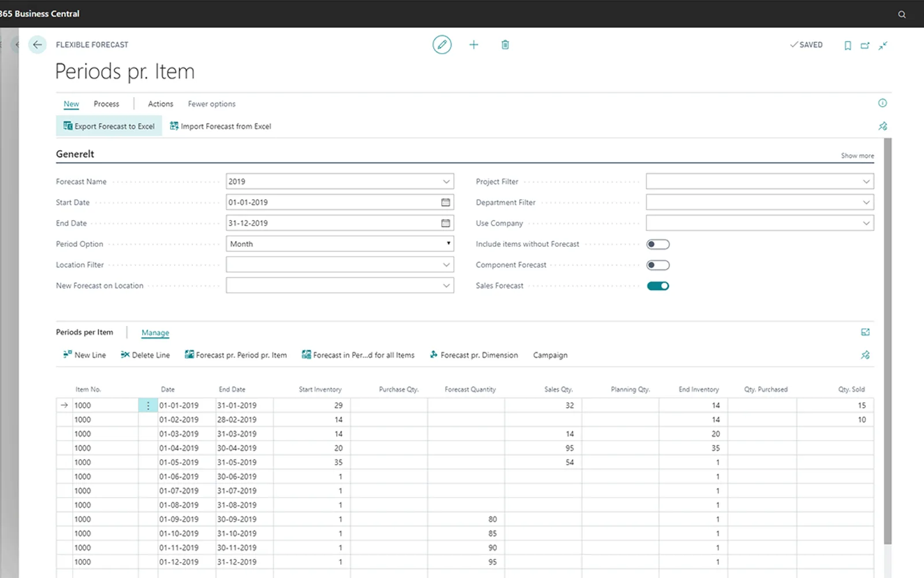924x578 pixels.
Task: Open the Actions menu
Action: pyautogui.click(x=161, y=104)
